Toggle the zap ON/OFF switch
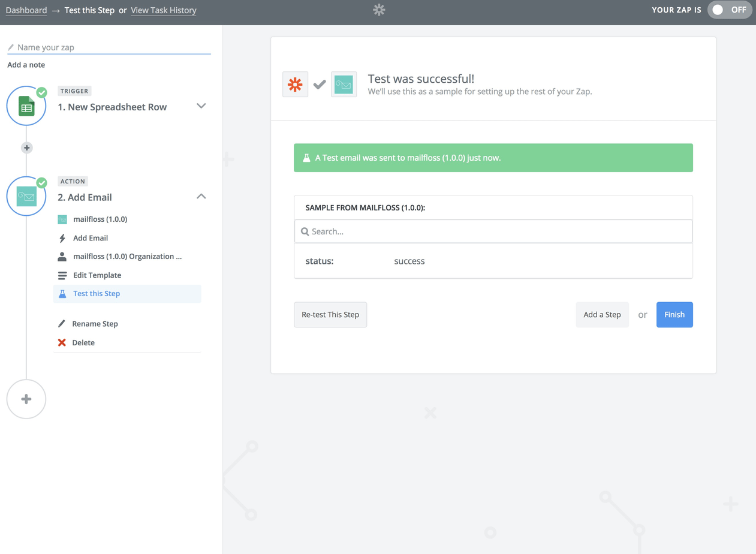The height and width of the screenshot is (554, 756). [x=730, y=10]
